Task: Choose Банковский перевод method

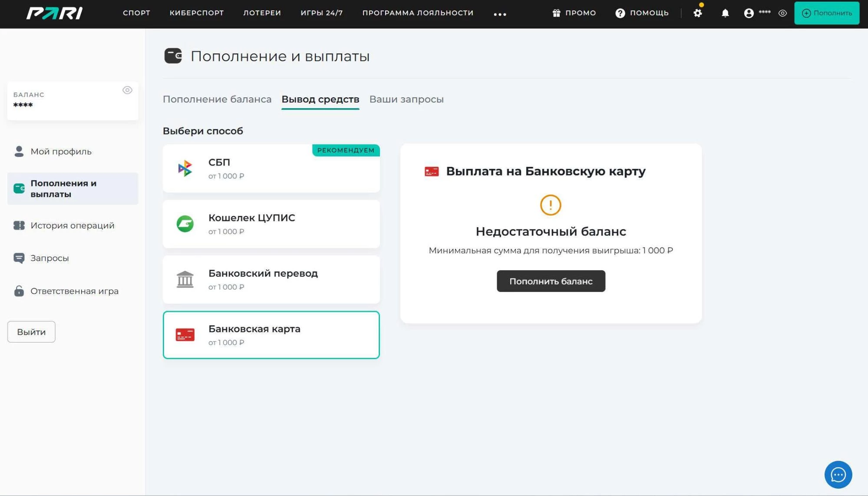Action: pyautogui.click(x=271, y=279)
